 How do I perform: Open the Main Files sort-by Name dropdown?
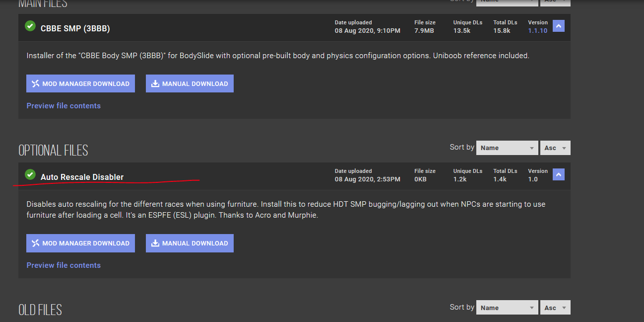pyautogui.click(x=507, y=2)
